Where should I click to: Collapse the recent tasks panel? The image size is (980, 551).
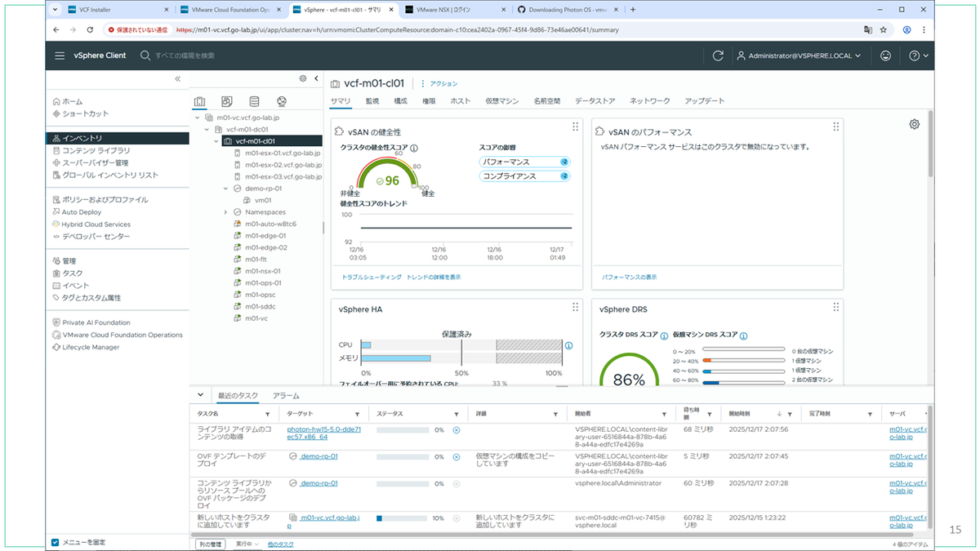(201, 395)
